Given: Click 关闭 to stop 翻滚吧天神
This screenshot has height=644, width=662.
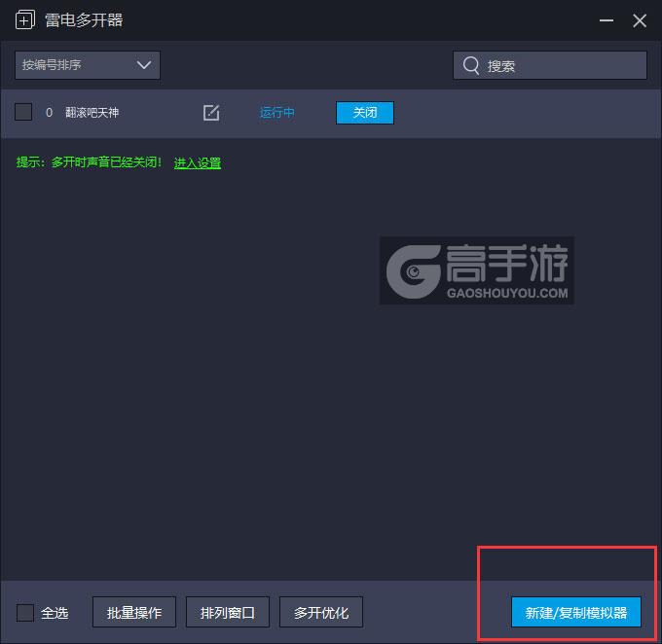Looking at the screenshot, I should click(x=365, y=113).
